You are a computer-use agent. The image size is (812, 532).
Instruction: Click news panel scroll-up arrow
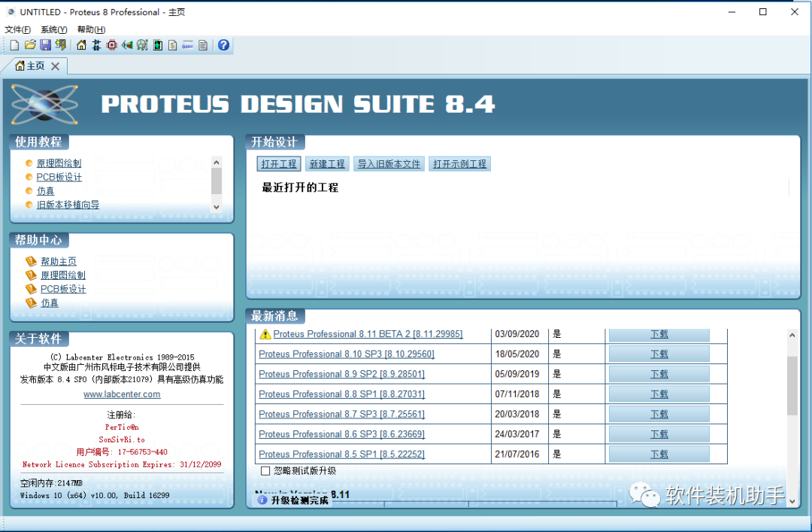click(792, 336)
